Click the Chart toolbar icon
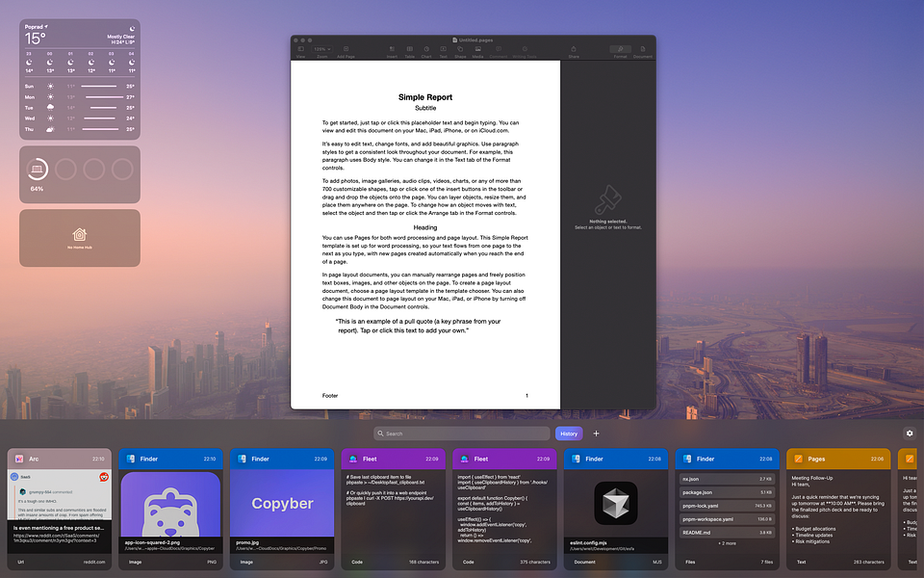Screen dimensions: 924x578 coord(426,51)
